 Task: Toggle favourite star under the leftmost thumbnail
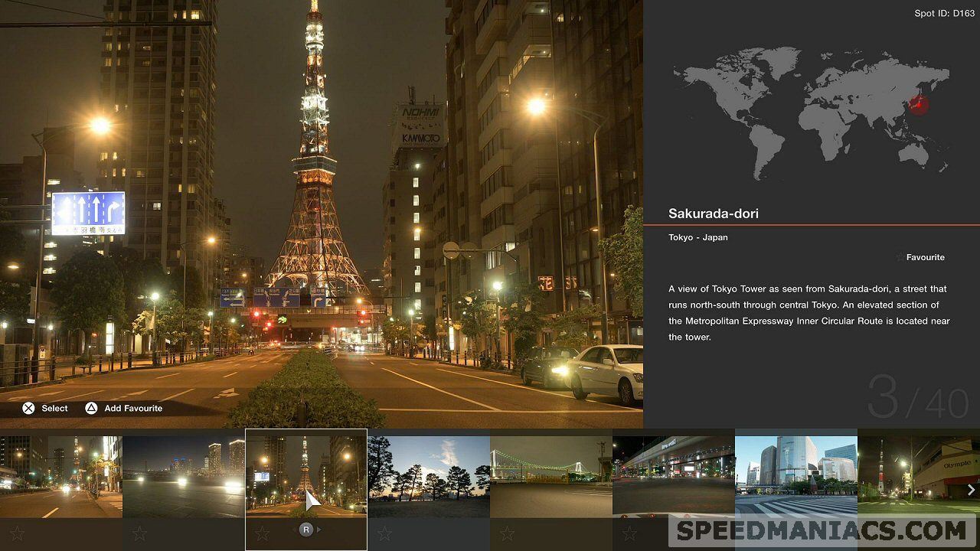point(17,533)
